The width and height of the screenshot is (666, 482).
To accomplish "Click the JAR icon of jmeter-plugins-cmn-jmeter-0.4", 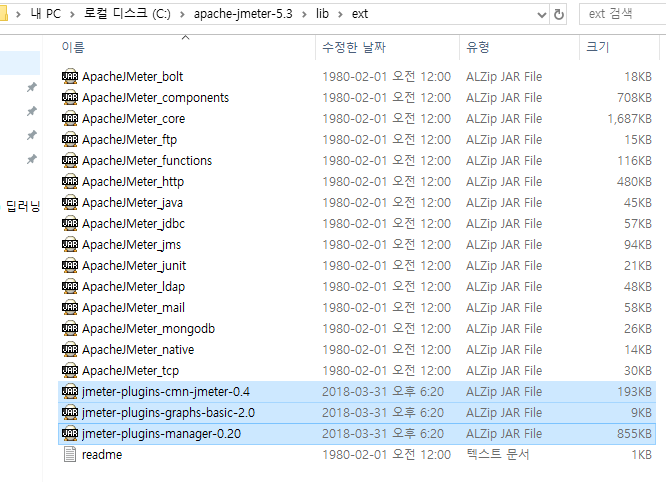I will [70, 392].
